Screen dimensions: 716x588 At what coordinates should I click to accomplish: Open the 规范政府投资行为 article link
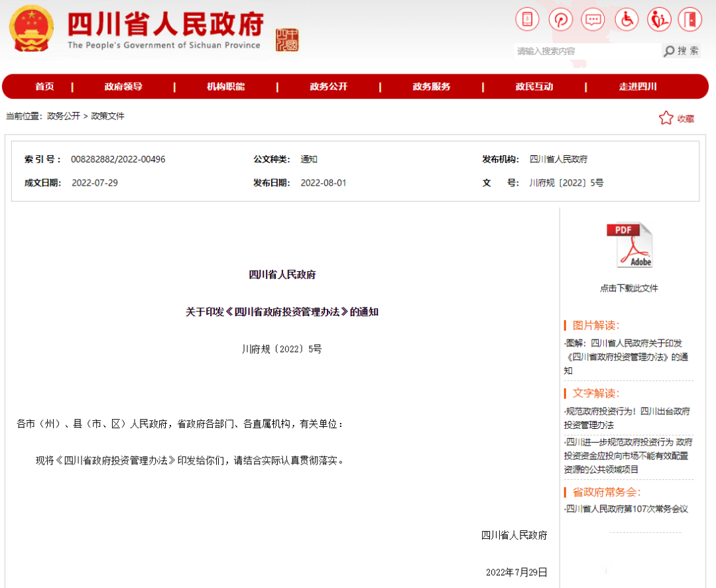628,418
